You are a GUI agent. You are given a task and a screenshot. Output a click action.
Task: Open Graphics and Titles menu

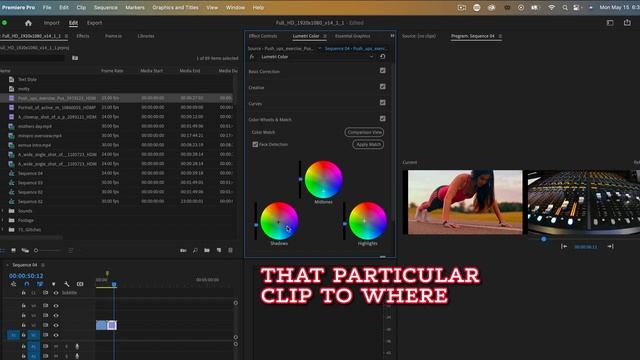175,7
